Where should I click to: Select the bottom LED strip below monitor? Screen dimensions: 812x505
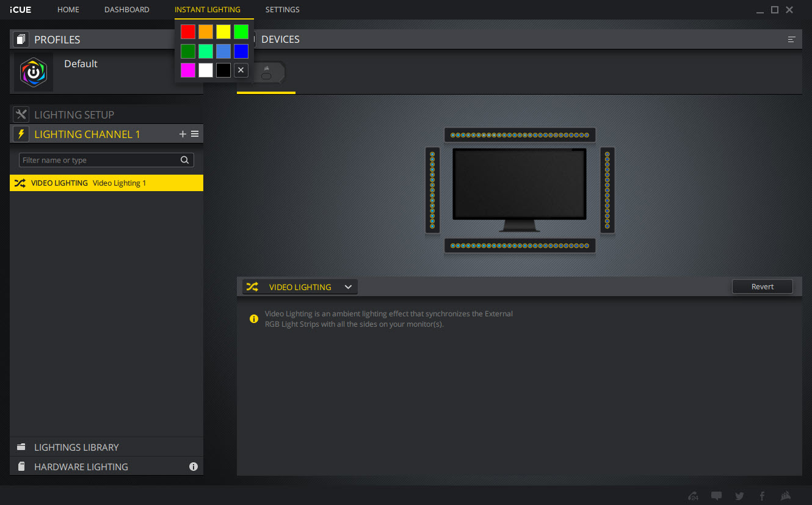[520, 245]
